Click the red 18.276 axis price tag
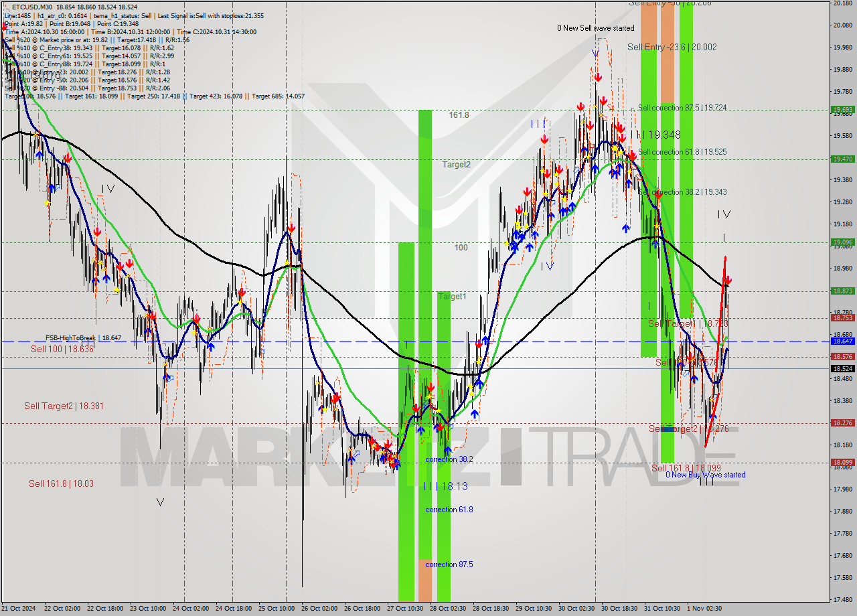Image resolution: width=857 pixels, height=616 pixels. pos(842,422)
